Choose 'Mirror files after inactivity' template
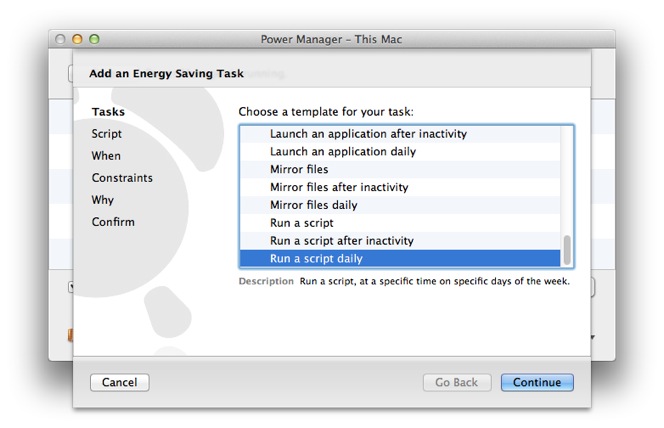 [x=400, y=187]
